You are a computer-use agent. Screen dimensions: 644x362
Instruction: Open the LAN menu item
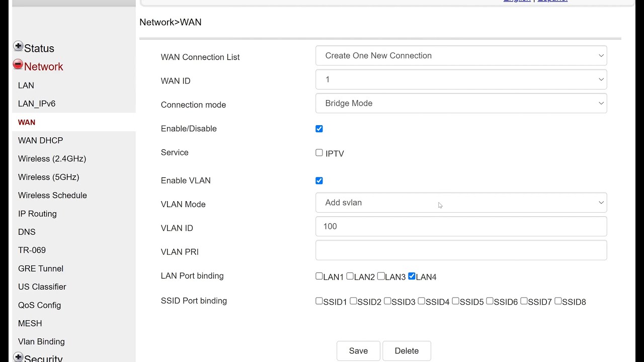pyautogui.click(x=26, y=85)
